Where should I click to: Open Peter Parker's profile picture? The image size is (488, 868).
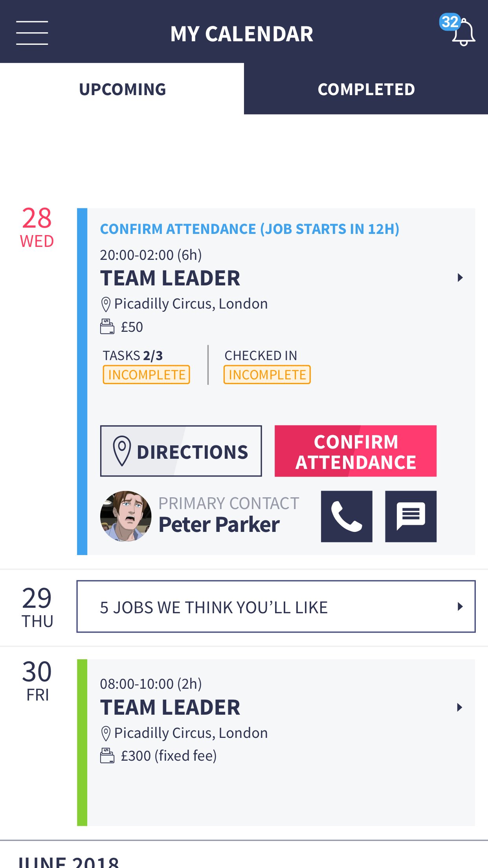126,516
